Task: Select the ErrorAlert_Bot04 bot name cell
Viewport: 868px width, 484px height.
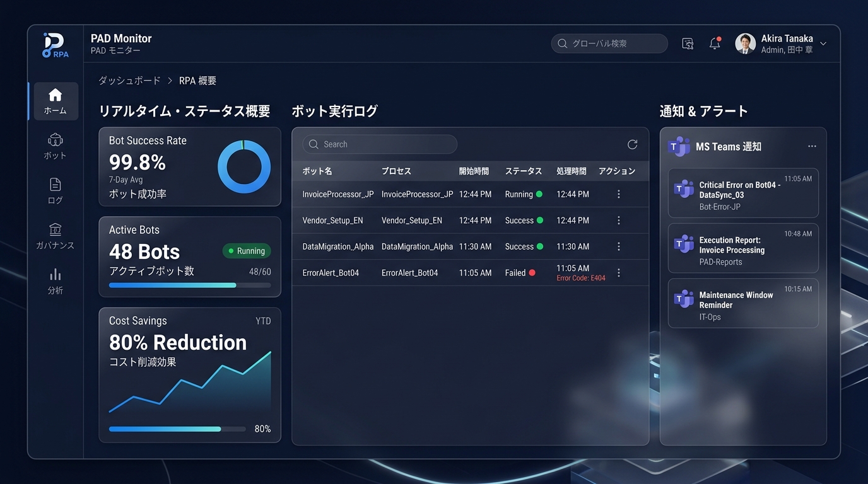Action: [x=331, y=273]
